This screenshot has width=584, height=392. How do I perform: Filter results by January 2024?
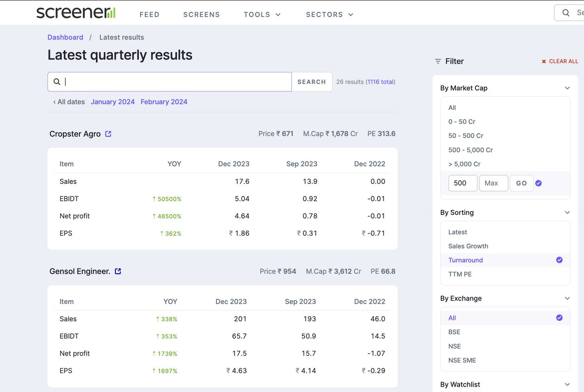(x=112, y=102)
